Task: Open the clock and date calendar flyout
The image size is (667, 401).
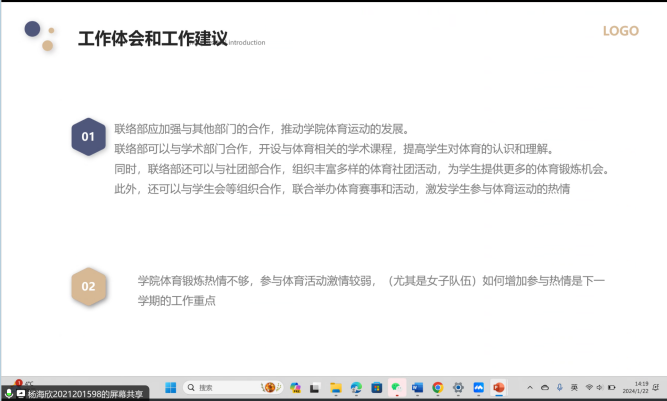Action: pos(641,387)
